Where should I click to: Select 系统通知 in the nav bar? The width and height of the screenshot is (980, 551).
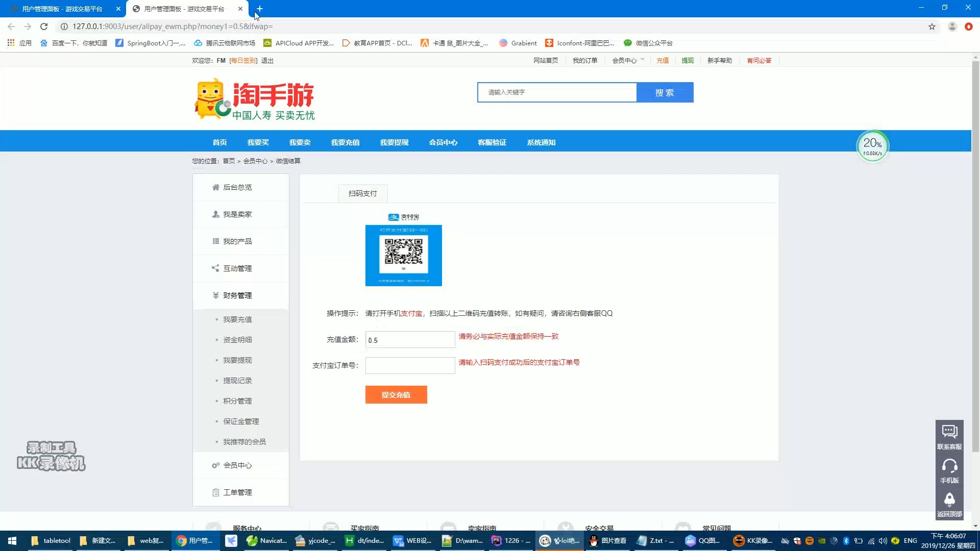pos(541,142)
